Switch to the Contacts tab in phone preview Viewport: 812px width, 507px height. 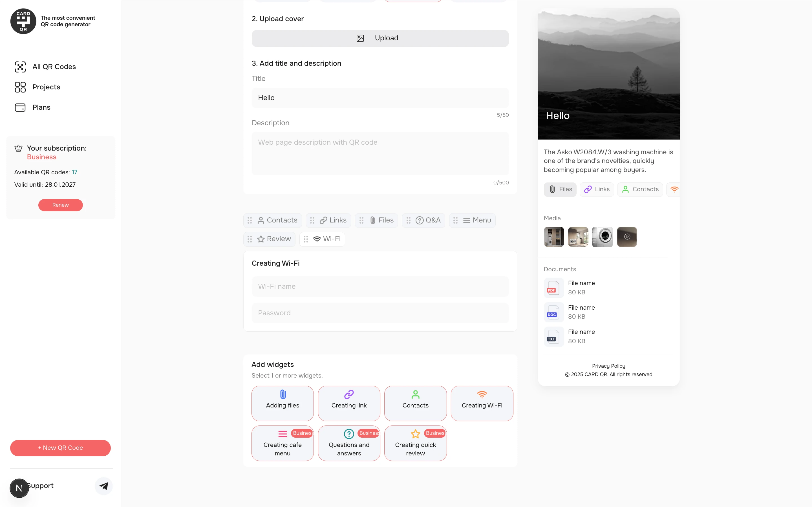pyautogui.click(x=640, y=189)
